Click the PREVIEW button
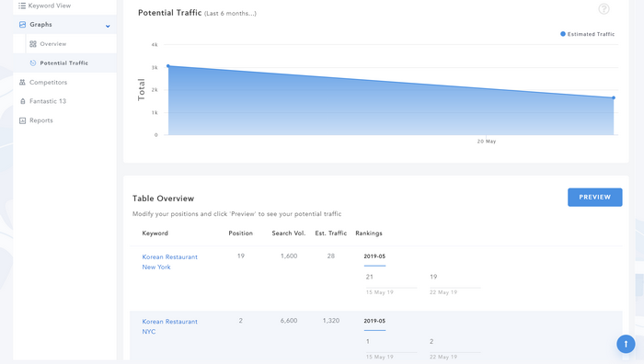The image size is (644, 364). click(594, 198)
